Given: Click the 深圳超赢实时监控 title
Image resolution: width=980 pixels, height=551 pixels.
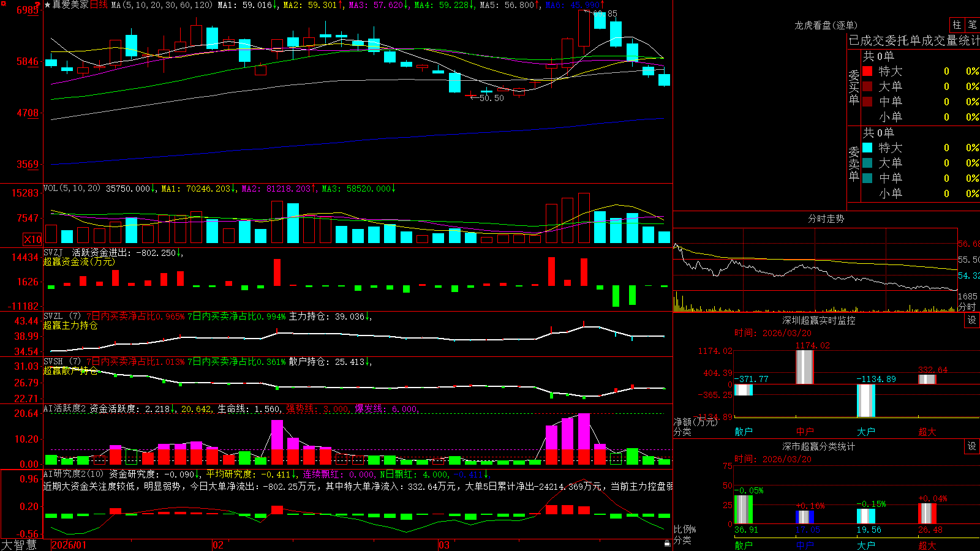Looking at the screenshot, I should 819,320.
